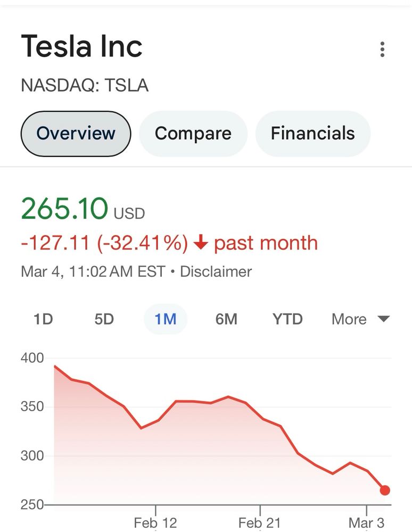
Task: Click the Tesla Inc heading
Action: coord(81,47)
